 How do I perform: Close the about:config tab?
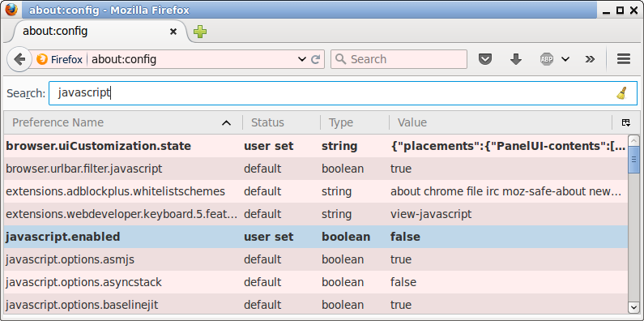pos(173,32)
